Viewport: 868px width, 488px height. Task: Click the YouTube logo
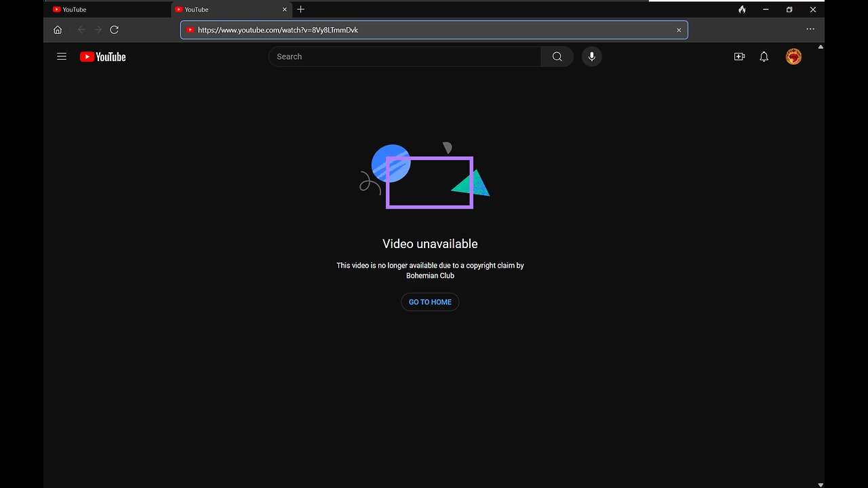[x=103, y=57]
